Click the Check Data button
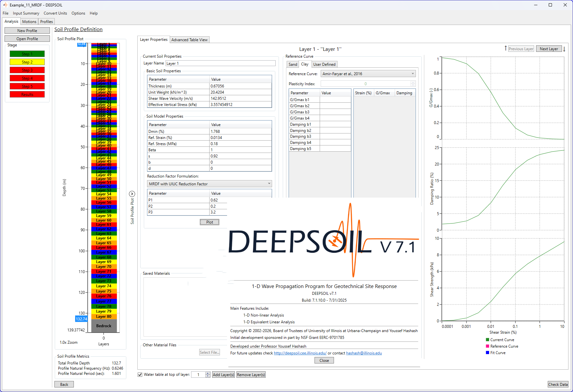 pyautogui.click(x=558, y=384)
